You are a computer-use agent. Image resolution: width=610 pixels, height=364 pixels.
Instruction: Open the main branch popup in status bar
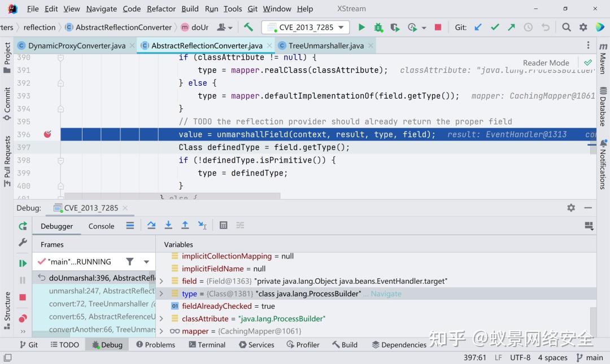[x=590, y=357]
